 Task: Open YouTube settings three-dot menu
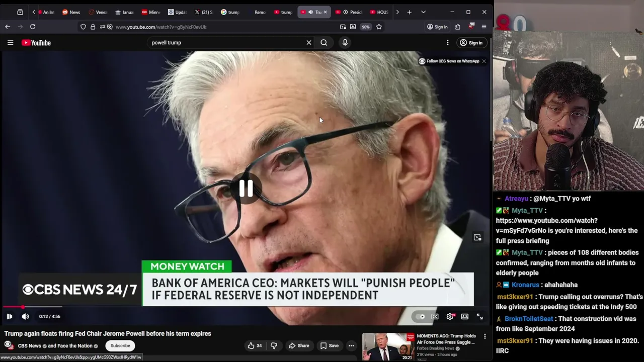tap(447, 43)
